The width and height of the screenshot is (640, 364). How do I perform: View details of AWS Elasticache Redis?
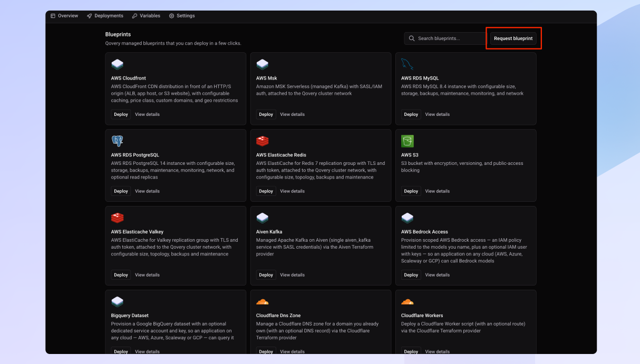tap(292, 191)
